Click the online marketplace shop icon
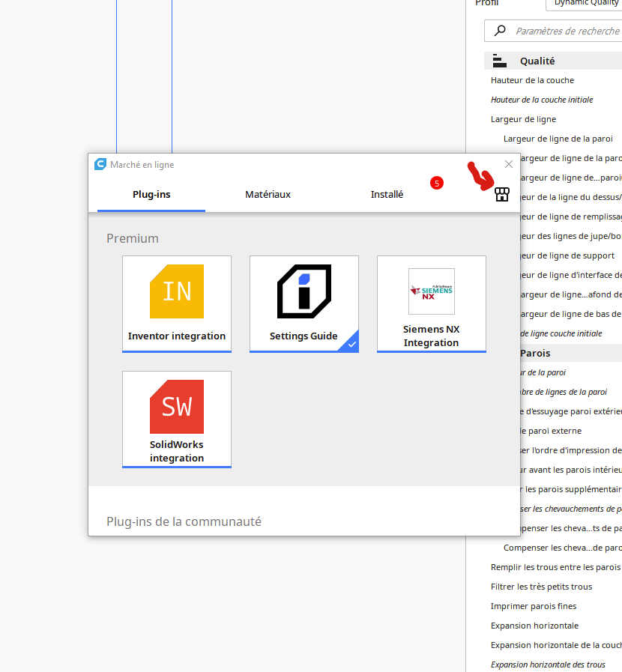This screenshot has height=672, width=622. (x=502, y=195)
